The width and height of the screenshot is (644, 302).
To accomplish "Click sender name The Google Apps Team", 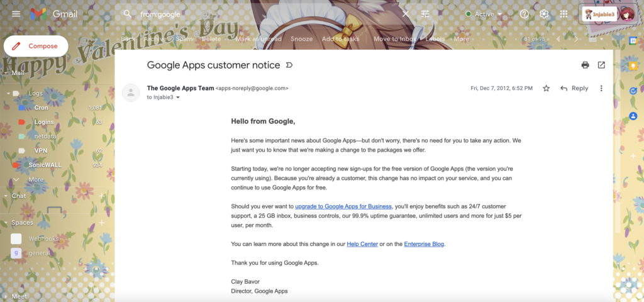I will 180,88.
